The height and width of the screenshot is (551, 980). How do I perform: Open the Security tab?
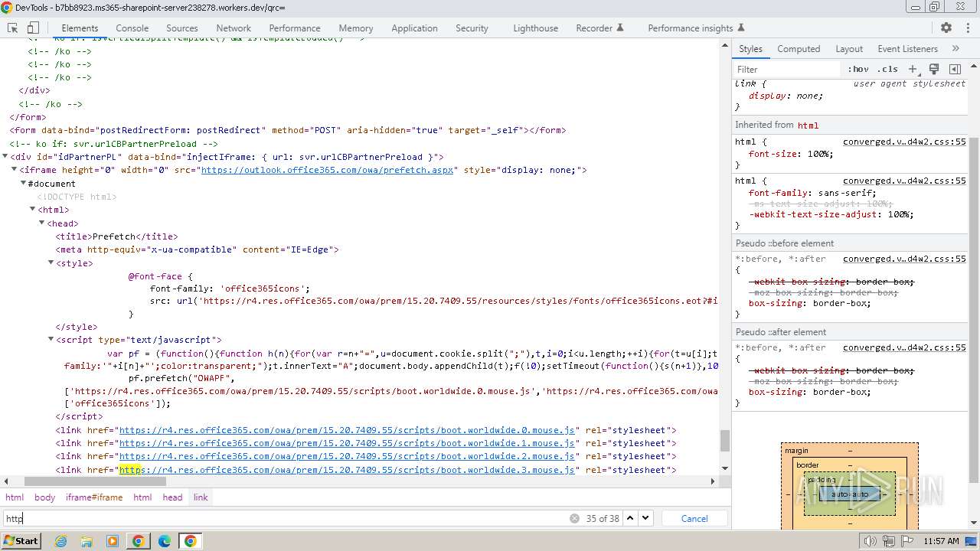(472, 28)
